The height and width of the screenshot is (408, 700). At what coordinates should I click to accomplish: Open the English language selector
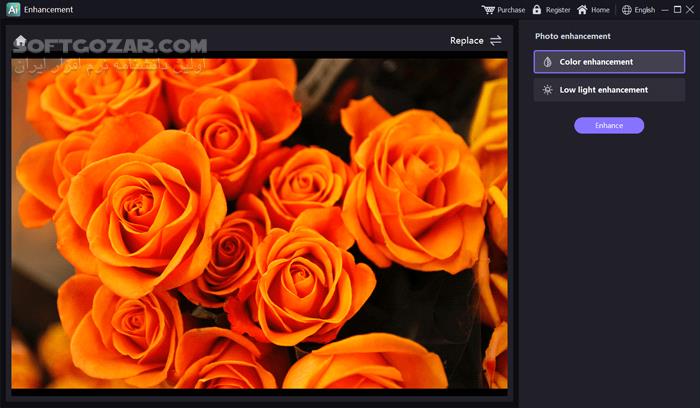(645, 10)
